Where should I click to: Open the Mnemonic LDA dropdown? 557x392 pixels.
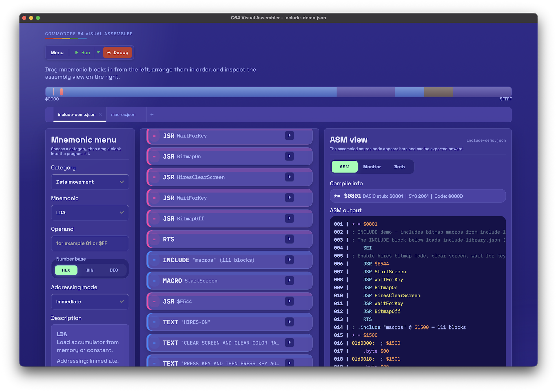[x=90, y=213]
